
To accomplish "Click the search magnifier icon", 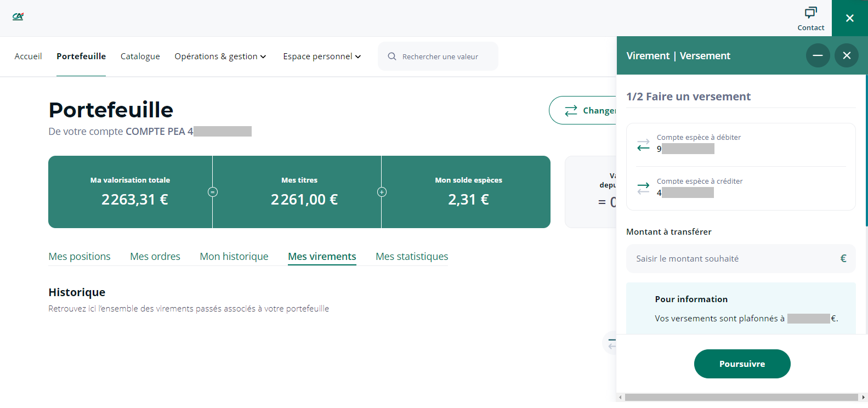I will pos(392,56).
